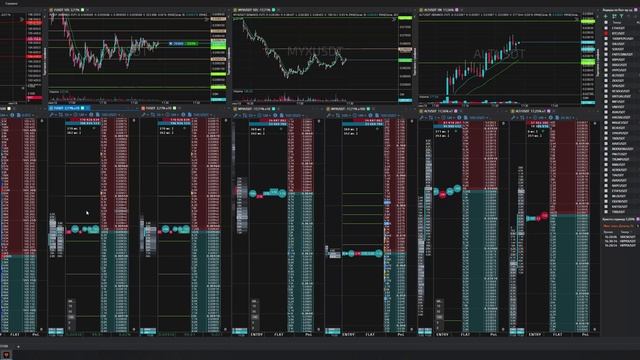Click teal trade bubble cluster in first MYXUSDT tape

(x=268, y=193)
